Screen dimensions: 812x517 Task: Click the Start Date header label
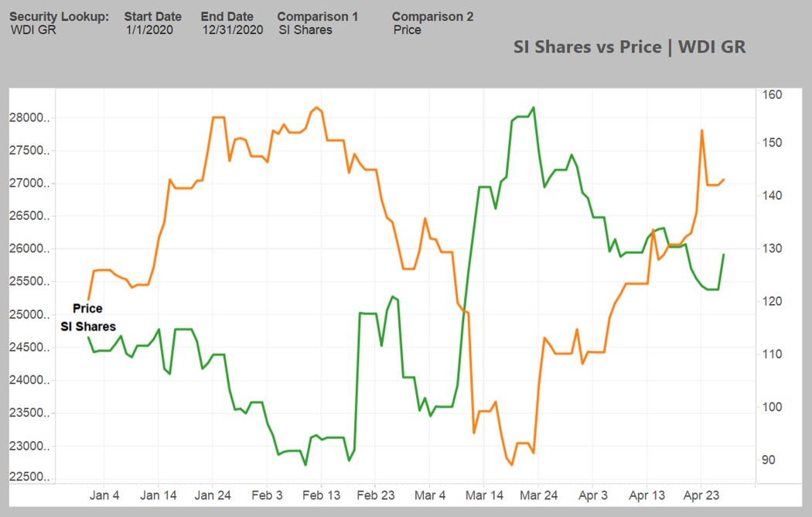153,16
